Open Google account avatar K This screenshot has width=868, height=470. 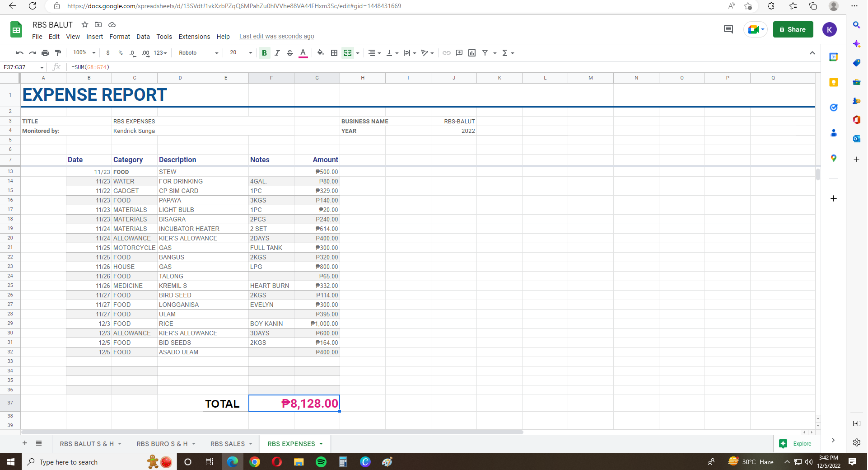click(x=829, y=29)
